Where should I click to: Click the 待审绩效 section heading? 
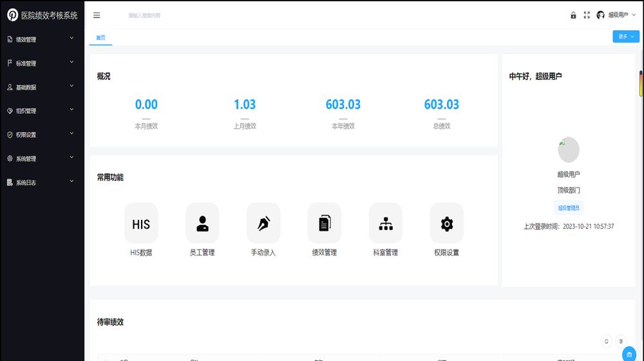point(110,322)
